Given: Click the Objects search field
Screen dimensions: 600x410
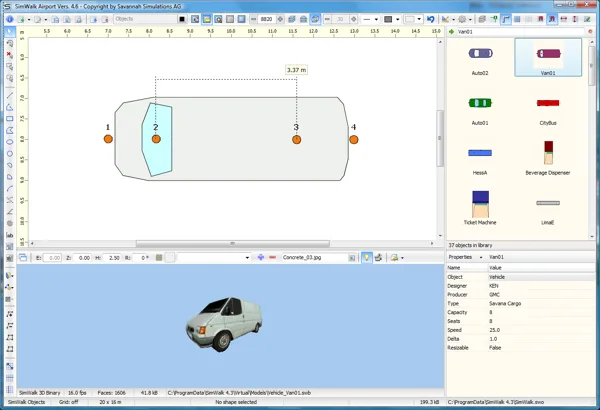Looking at the screenshot, I should (x=145, y=19).
